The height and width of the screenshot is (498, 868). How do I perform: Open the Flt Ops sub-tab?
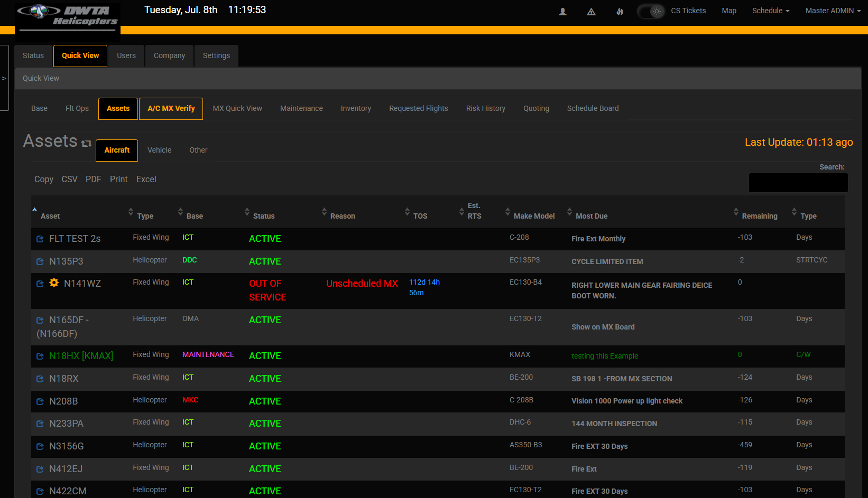tap(77, 108)
